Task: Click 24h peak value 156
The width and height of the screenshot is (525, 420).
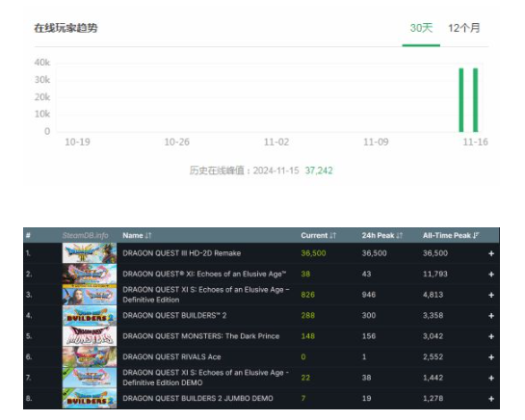Action: tap(369, 336)
